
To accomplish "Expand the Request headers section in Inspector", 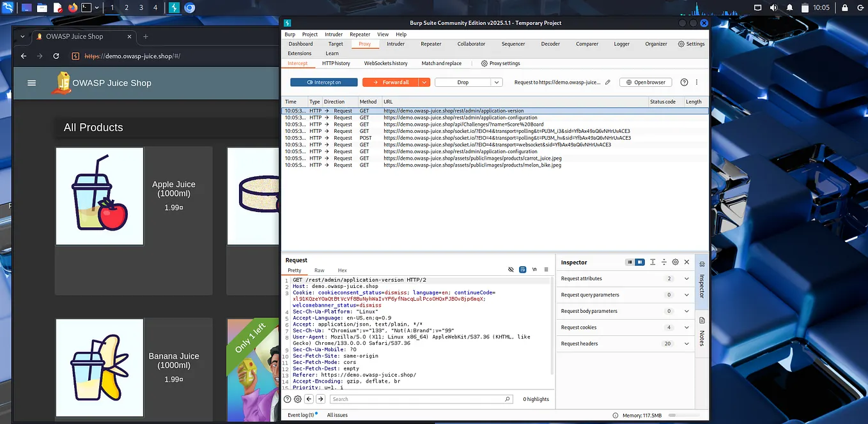I will pos(685,344).
